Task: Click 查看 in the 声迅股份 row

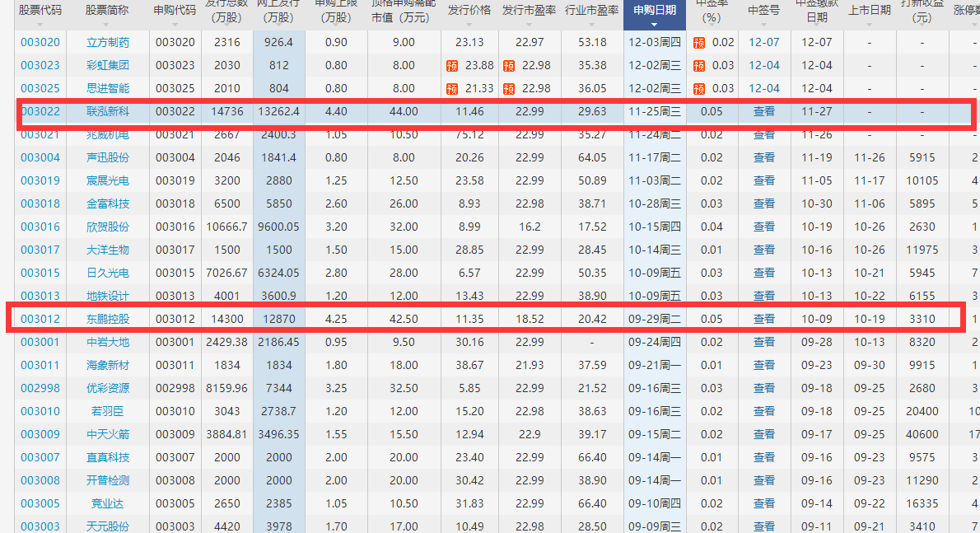Action: point(763,158)
